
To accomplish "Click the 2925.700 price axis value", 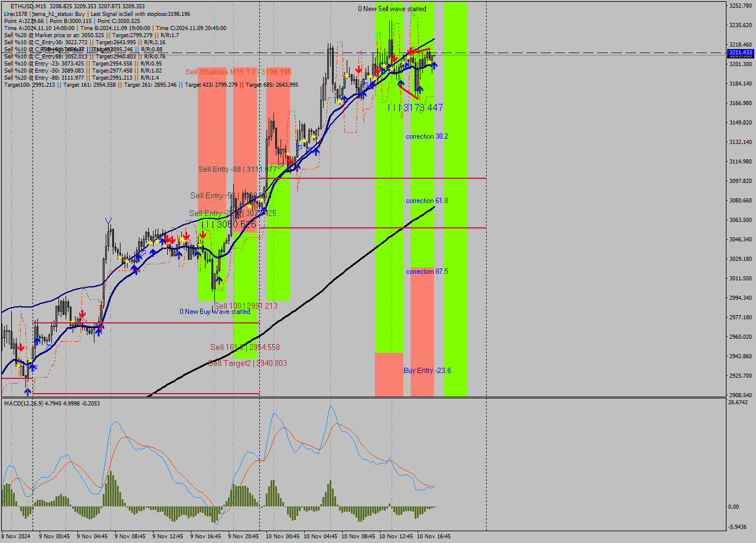I will pyautogui.click(x=741, y=376).
